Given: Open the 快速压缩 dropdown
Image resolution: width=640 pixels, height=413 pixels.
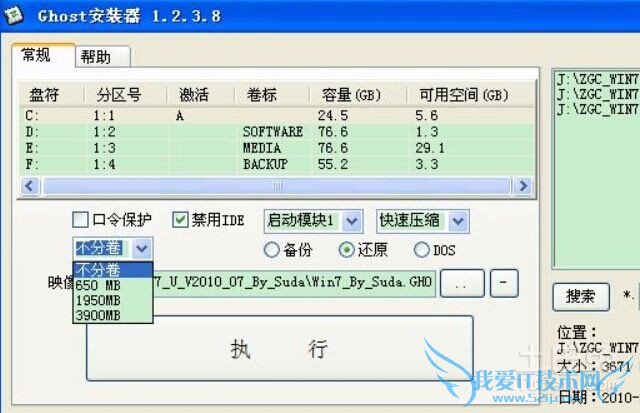Looking at the screenshot, I should [x=458, y=221].
